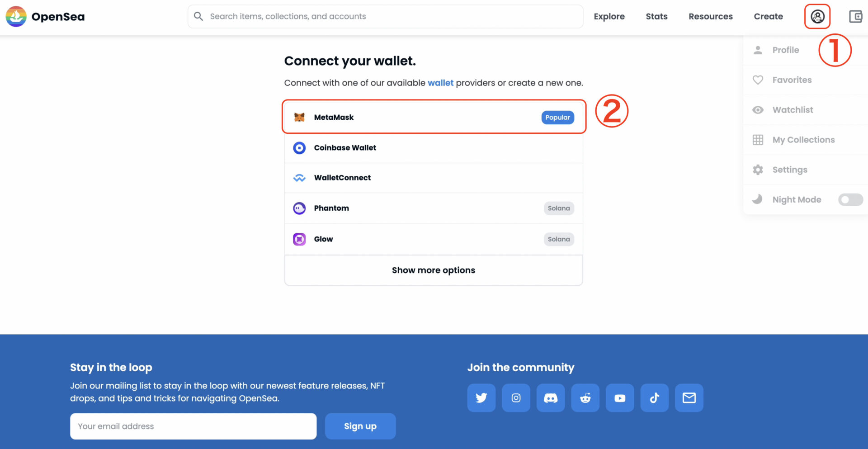Click the newsletter mail icon
868x449 pixels.
[689, 398]
